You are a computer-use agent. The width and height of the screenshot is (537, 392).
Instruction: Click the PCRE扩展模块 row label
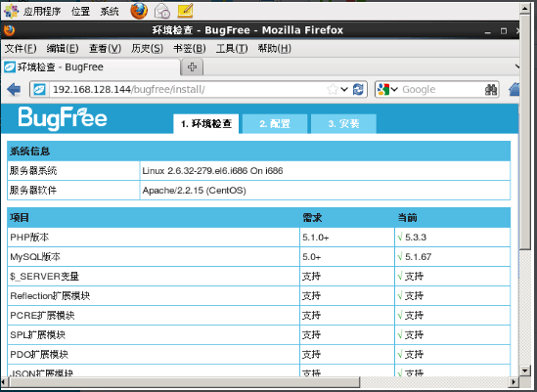42,316
